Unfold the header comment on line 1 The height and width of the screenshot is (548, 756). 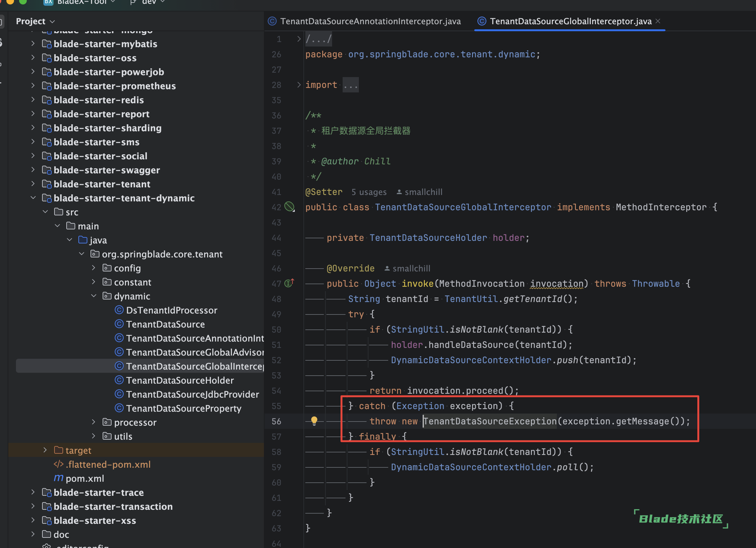click(299, 39)
